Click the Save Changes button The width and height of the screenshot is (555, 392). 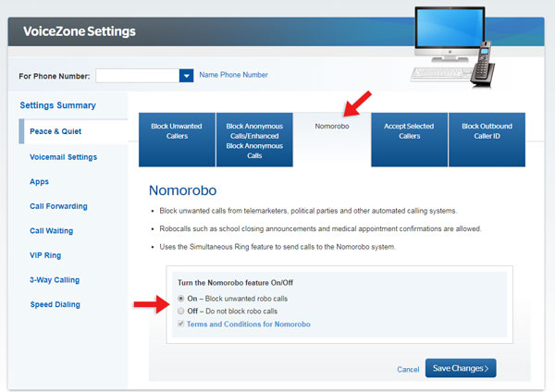[x=461, y=368]
